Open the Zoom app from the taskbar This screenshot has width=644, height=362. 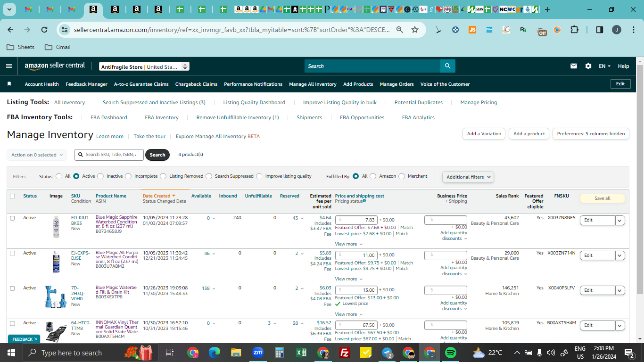[258, 353]
